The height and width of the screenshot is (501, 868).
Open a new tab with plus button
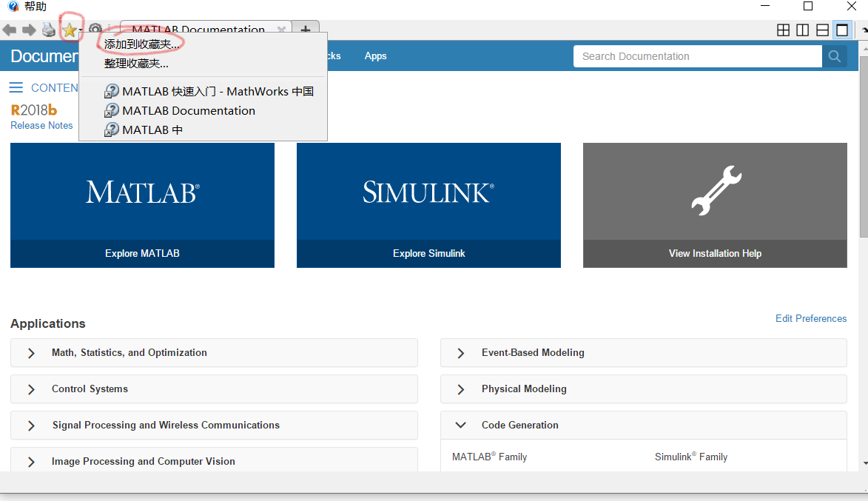pyautogui.click(x=305, y=28)
